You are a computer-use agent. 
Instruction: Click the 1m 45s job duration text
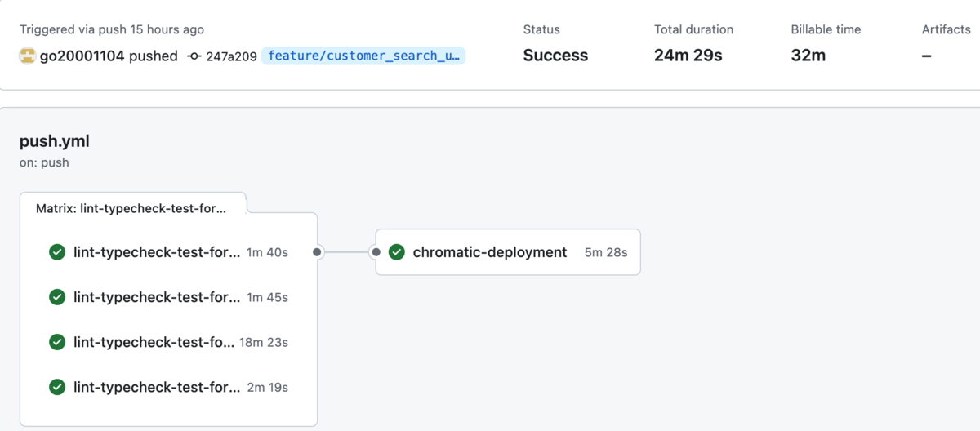coord(268,297)
